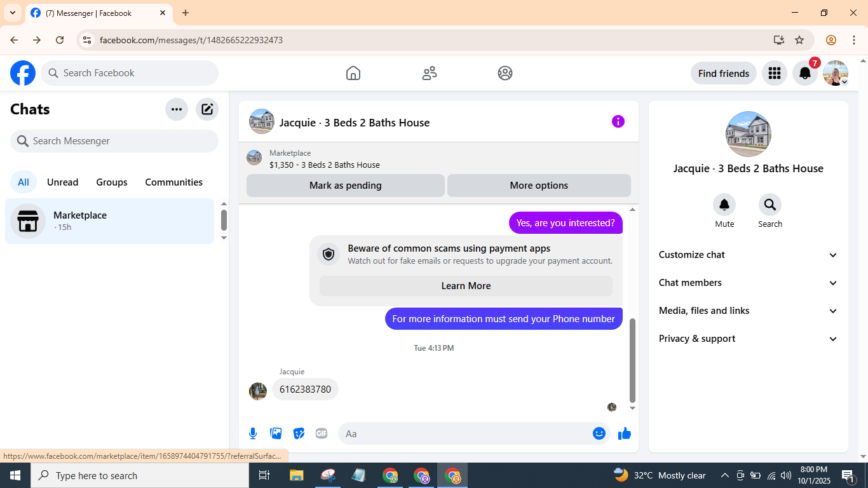Focus the Search Facebook field
The width and height of the screenshot is (868, 488).
click(130, 73)
